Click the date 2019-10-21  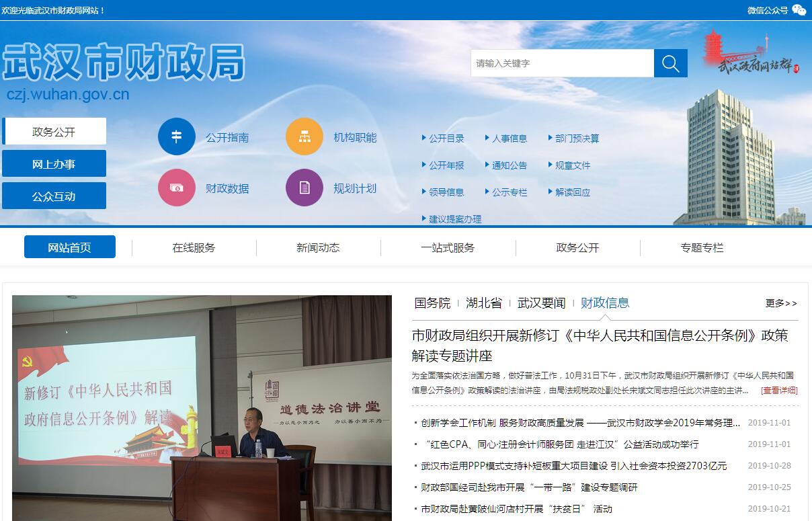[769, 509]
